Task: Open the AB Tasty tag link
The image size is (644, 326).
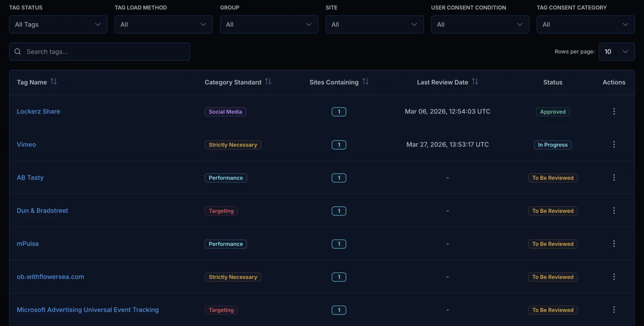Action: click(x=30, y=177)
